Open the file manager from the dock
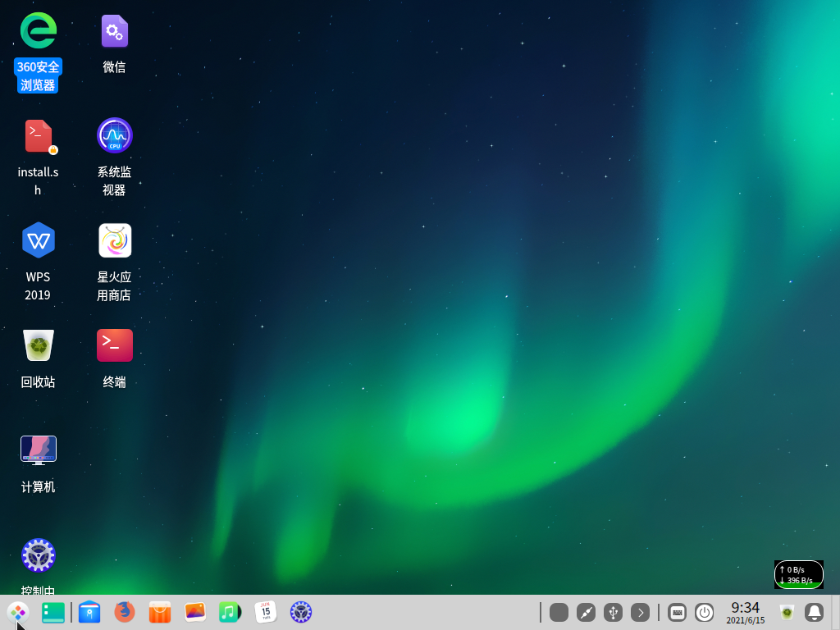Screen dimensions: 840x630 [x=89, y=612]
